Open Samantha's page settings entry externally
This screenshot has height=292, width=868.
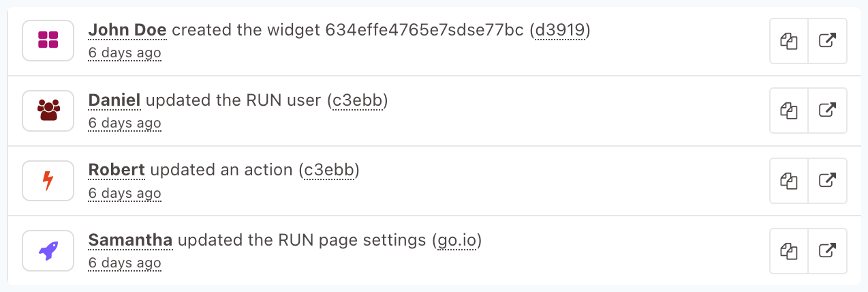coord(827,251)
